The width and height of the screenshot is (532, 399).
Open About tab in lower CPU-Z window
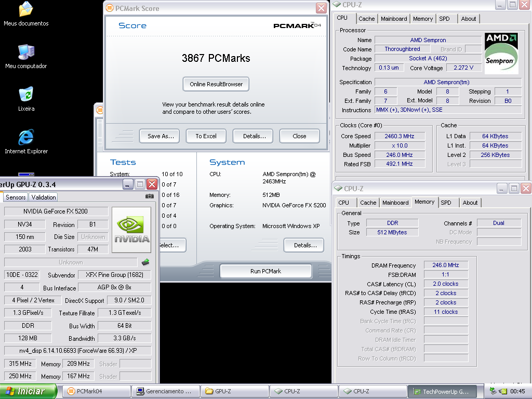coord(470,203)
